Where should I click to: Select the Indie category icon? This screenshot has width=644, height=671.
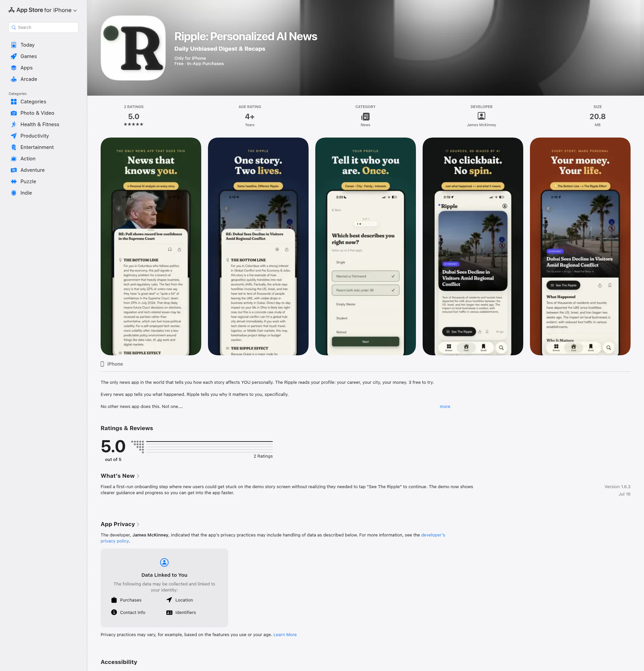(x=14, y=193)
